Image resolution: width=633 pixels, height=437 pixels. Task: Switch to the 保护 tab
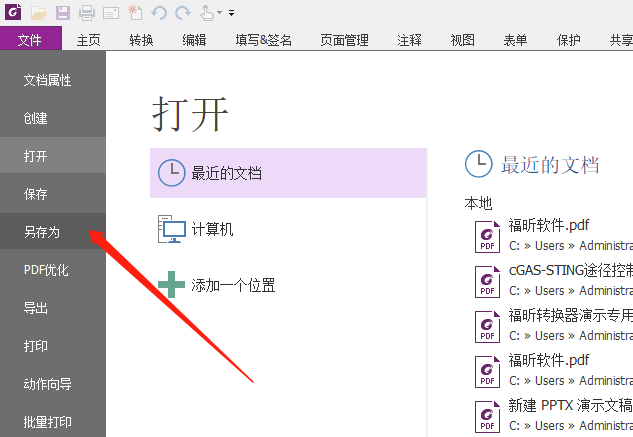[568, 40]
